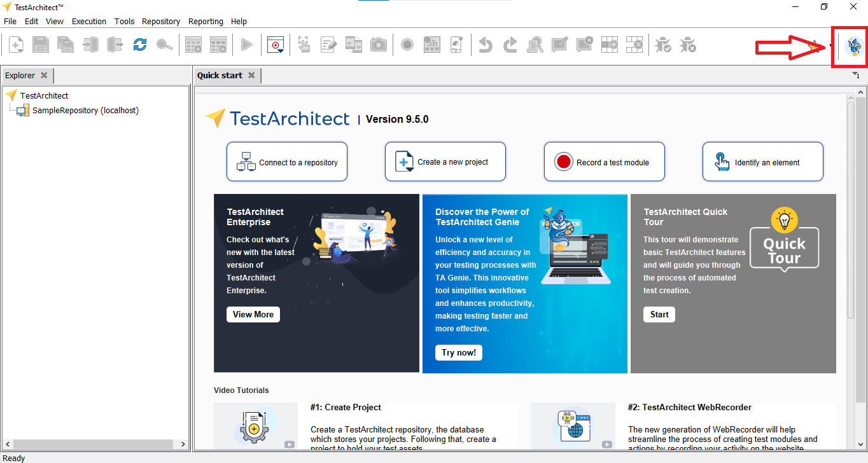
Task: Click the WWW web record icon
Action: [x=432, y=45]
